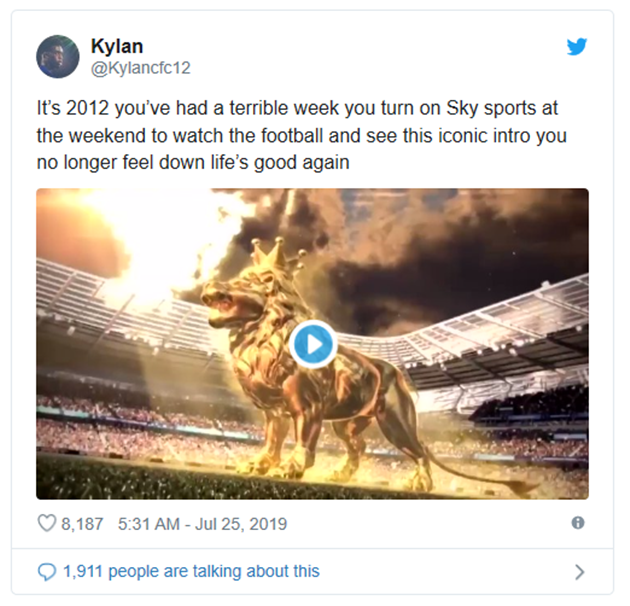630x606 pixels.
Task: Open the @Kylancfc12 handle link
Action: [141, 68]
